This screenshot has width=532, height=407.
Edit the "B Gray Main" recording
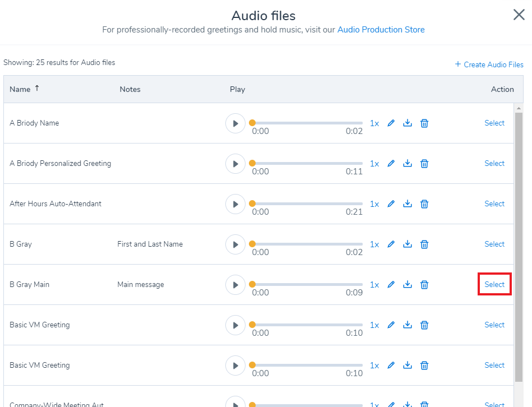tap(391, 284)
